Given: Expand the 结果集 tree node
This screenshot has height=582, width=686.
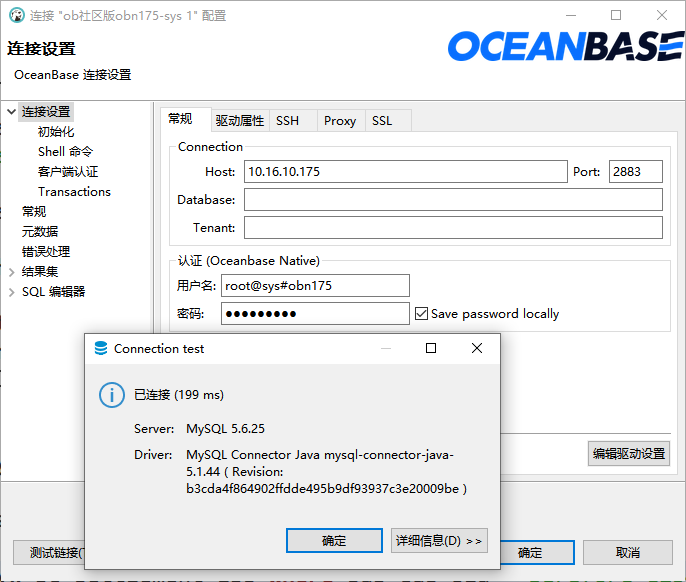Looking at the screenshot, I should coord(11,272).
